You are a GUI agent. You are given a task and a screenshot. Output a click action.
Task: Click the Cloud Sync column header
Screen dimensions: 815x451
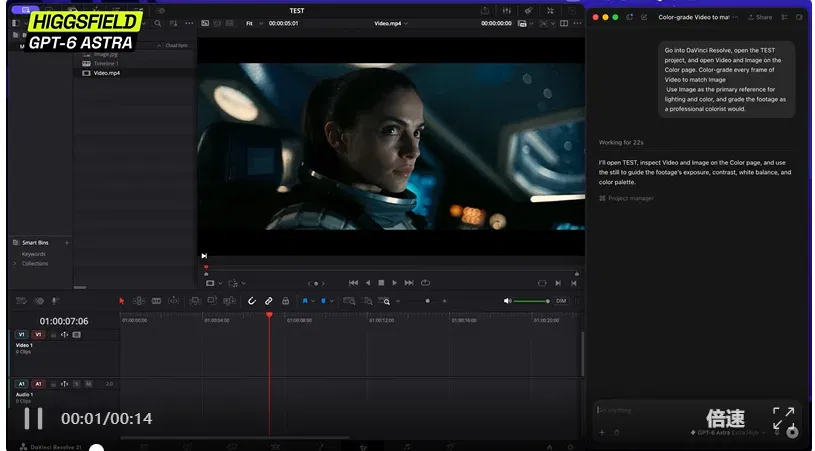coord(177,46)
